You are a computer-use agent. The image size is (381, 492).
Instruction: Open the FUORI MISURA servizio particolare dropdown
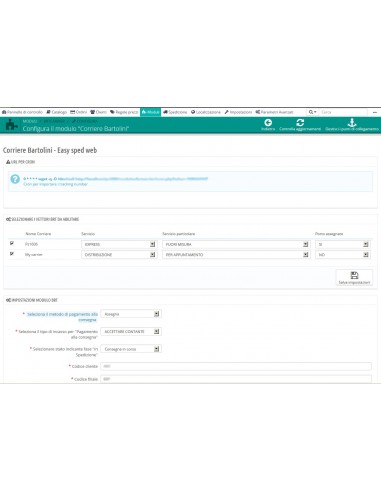[x=236, y=244]
